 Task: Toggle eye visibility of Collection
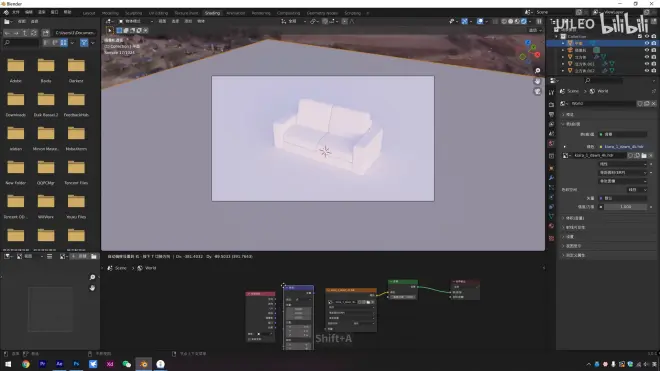point(647,36)
